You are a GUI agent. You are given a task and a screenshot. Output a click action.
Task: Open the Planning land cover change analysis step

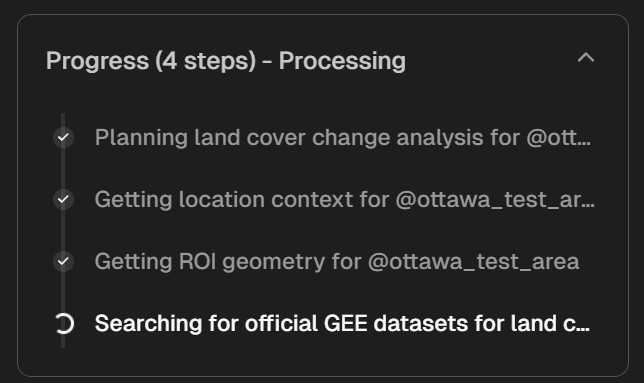[x=343, y=137]
